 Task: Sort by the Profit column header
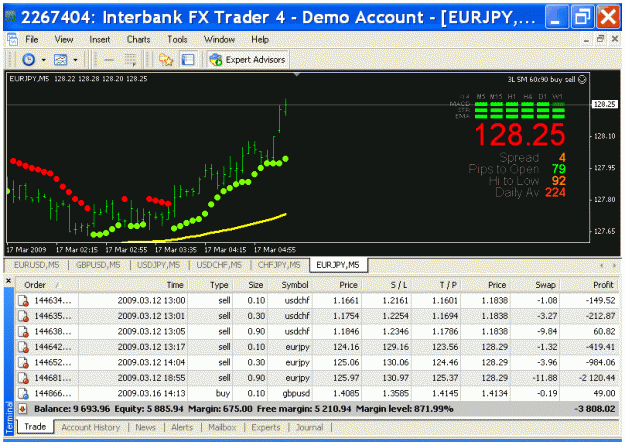coord(590,285)
